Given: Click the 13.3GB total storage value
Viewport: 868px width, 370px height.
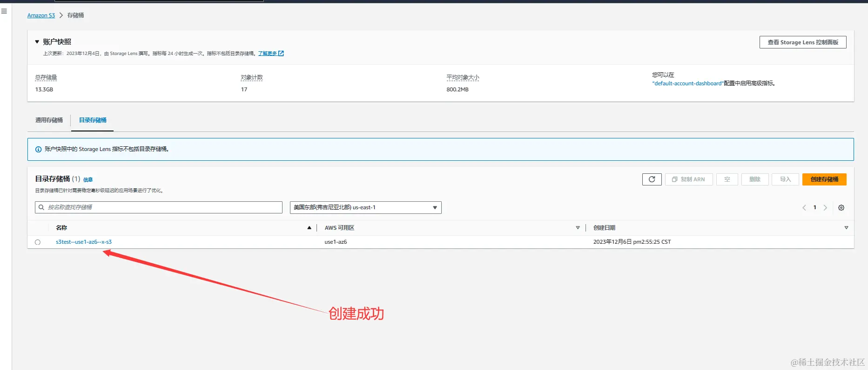Looking at the screenshot, I should tap(44, 89).
